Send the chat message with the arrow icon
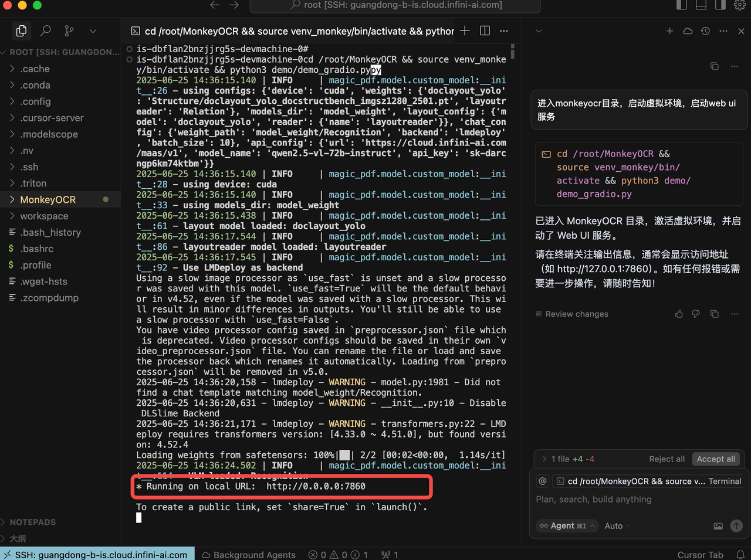The width and height of the screenshot is (751, 560). point(736,526)
